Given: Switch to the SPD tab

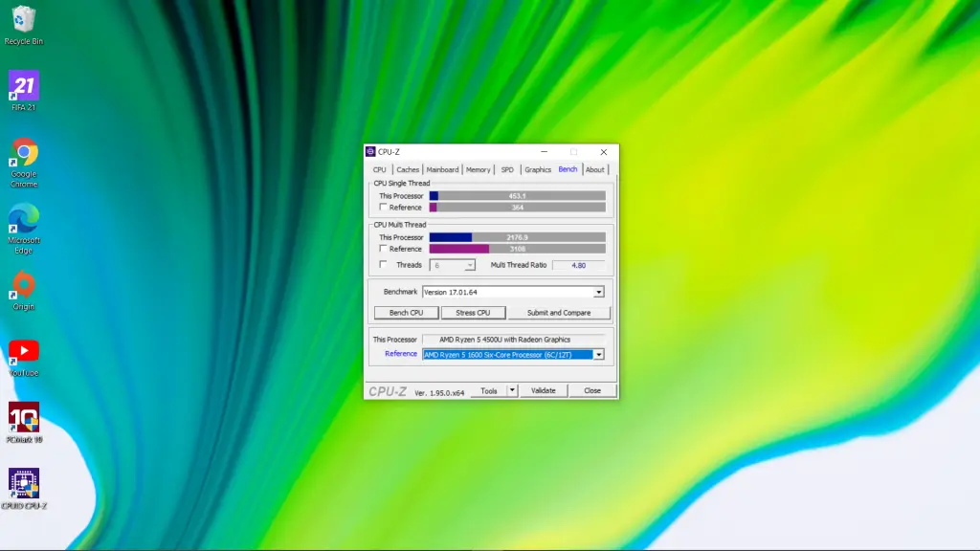Looking at the screenshot, I should click(x=507, y=170).
